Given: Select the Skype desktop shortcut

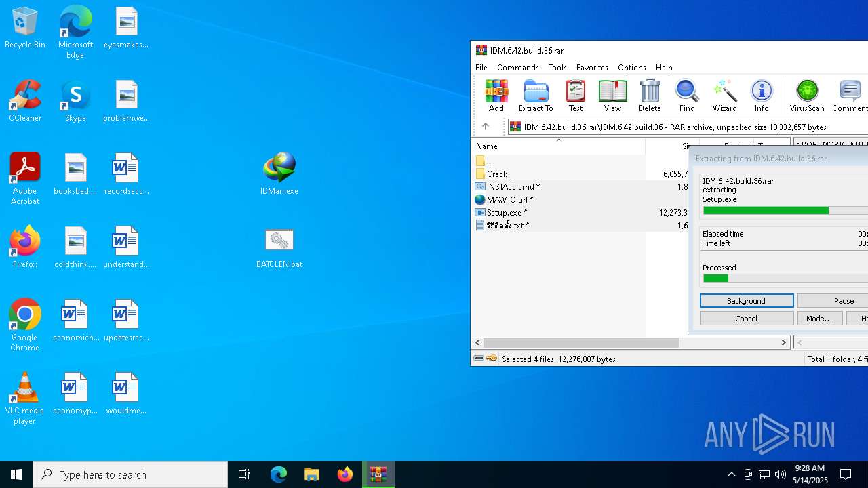Looking at the screenshot, I should [75, 101].
